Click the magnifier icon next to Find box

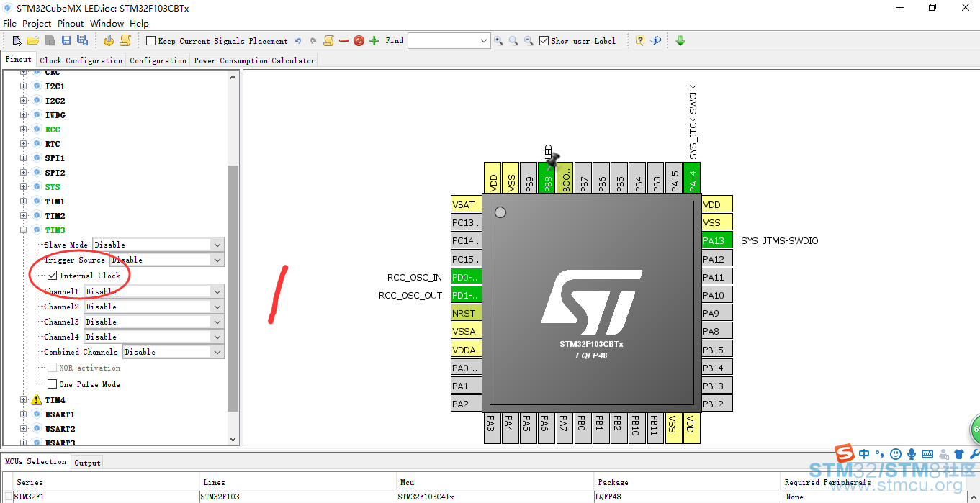tap(498, 41)
